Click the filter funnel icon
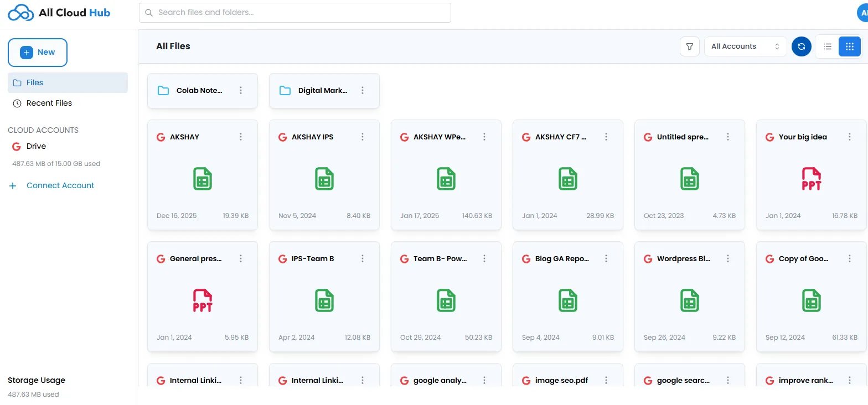 click(689, 46)
